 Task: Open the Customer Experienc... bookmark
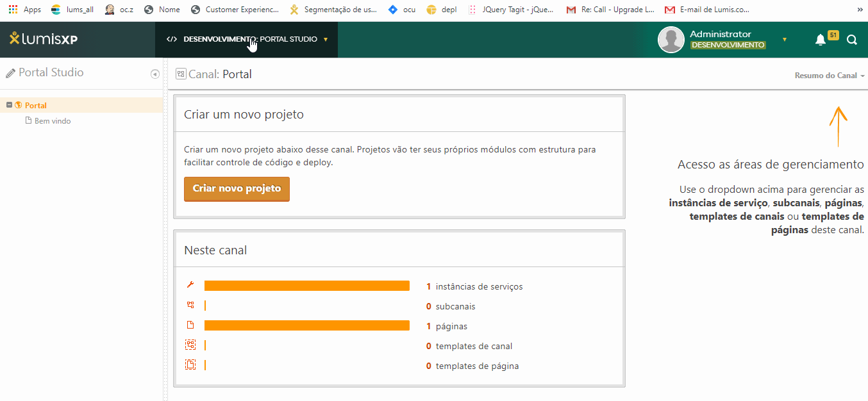[x=235, y=10]
